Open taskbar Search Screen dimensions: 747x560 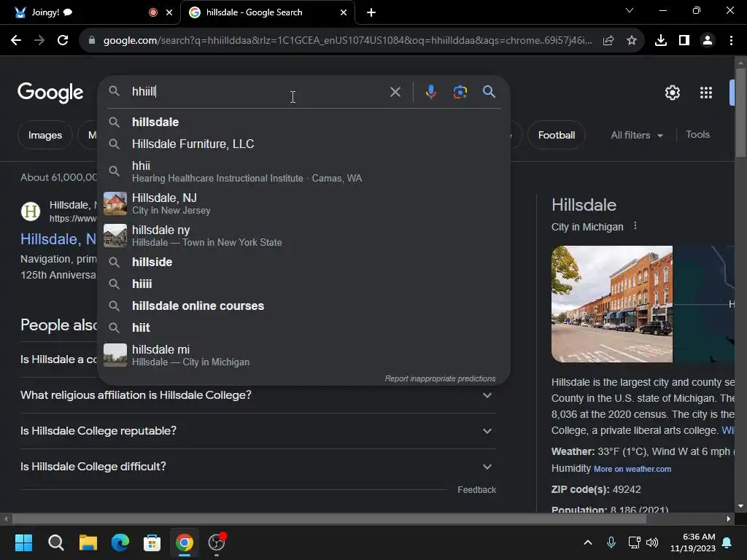(x=55, y=542)
